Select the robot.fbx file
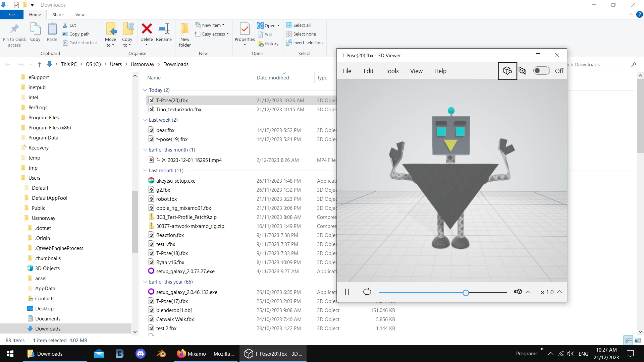The width and height of the screenshot is (644, 362). coord(166,199)
